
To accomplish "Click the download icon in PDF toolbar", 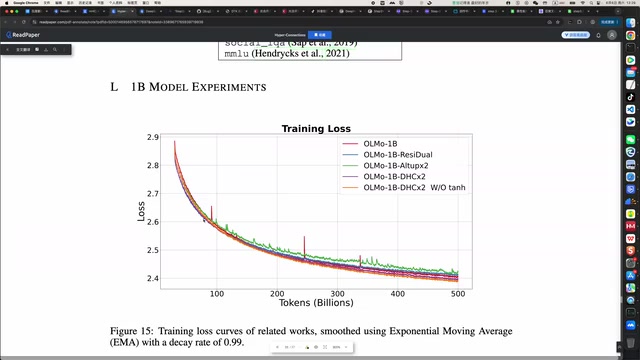I will pos(46,49).
